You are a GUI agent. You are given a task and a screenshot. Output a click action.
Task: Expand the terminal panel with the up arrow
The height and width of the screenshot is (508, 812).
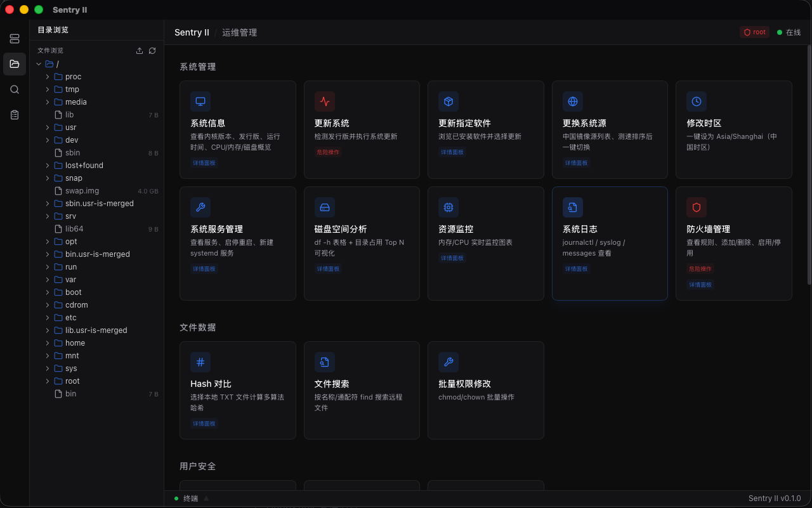point(206,498)
